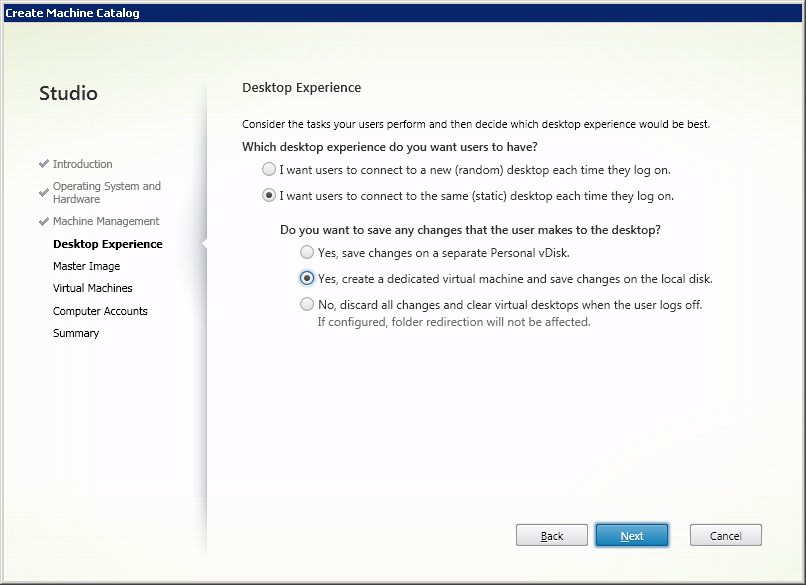This screenshot has height=585, width=806.
Task: Click the checkmark icon beside Introduction
Action: click(44, 164)
